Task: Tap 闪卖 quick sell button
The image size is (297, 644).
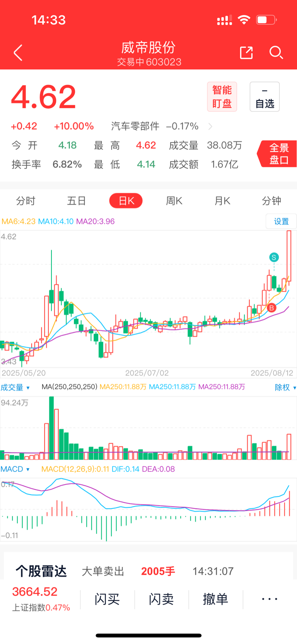Action: (161, 599)
